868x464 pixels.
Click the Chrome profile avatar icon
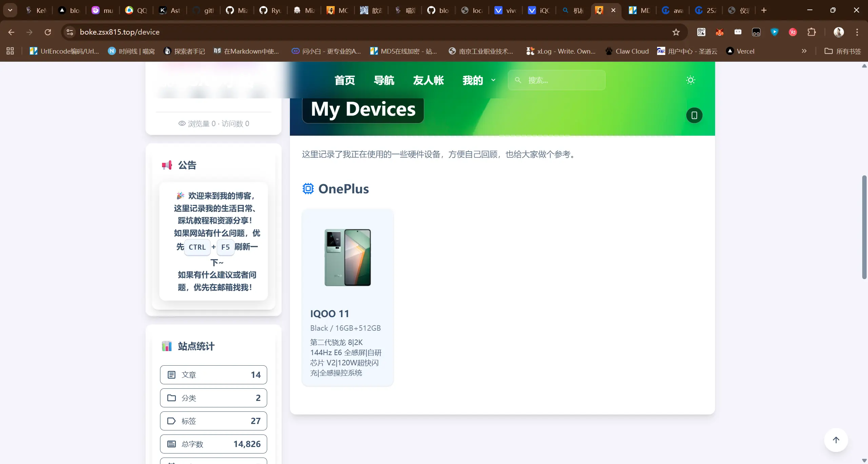click(x=839, y=32)
